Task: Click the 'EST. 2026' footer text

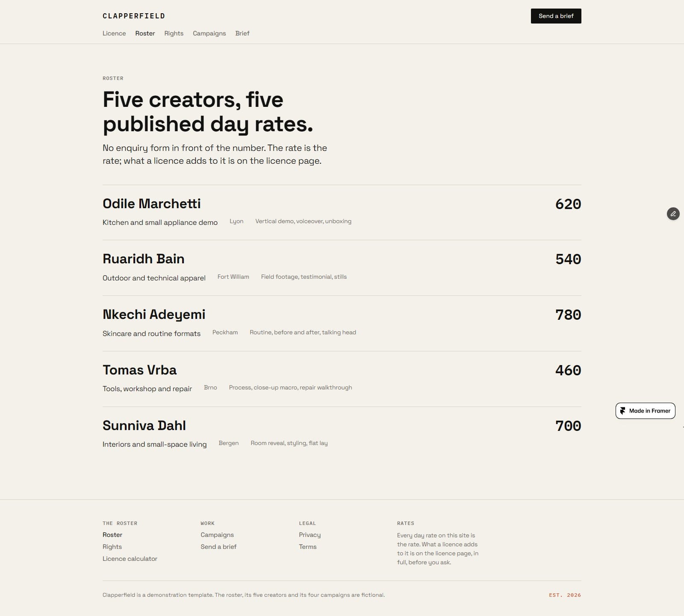Action: point(565,595)
